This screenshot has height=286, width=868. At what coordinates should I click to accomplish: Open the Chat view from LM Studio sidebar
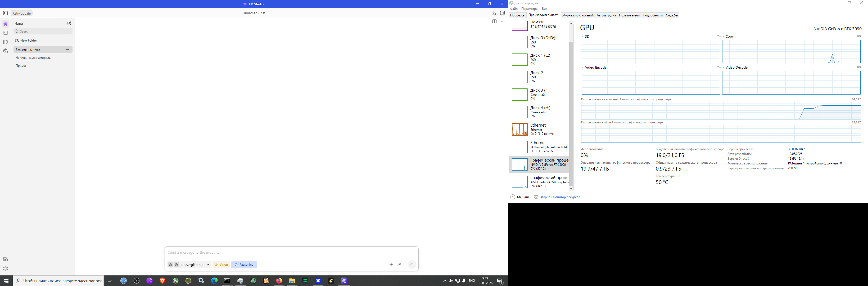point(5,24)
